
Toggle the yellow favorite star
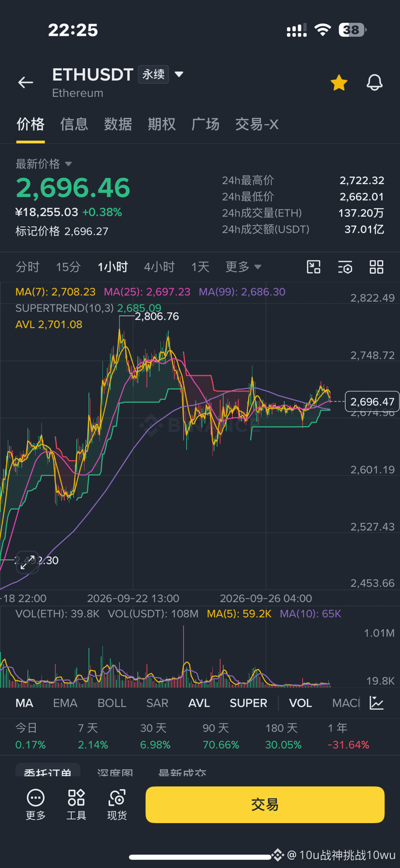pyautogui.click(x=339, y=83)
